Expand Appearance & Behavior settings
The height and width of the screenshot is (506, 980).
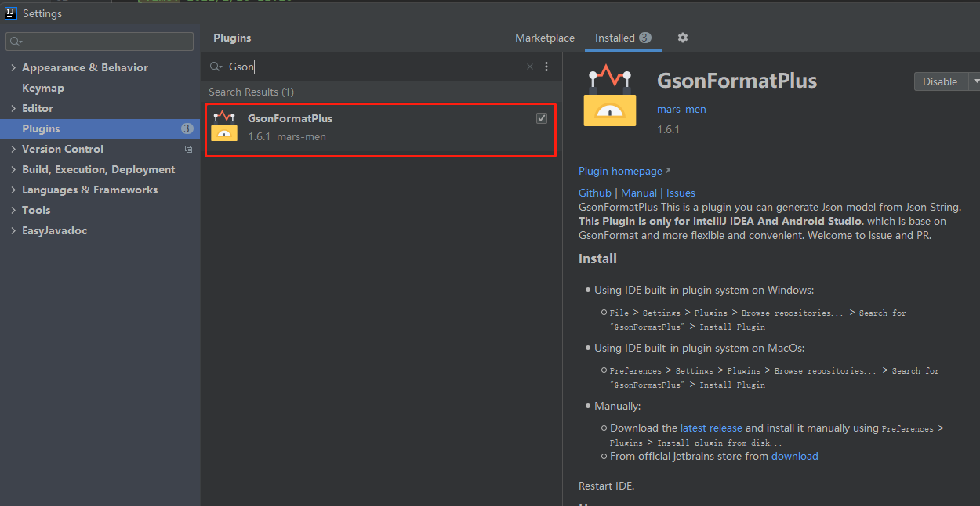(13, 67)
